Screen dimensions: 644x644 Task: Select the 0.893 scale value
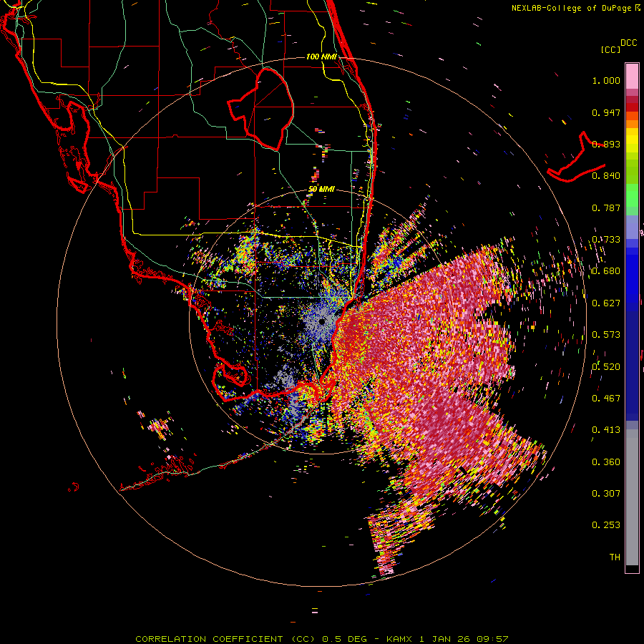606,144
